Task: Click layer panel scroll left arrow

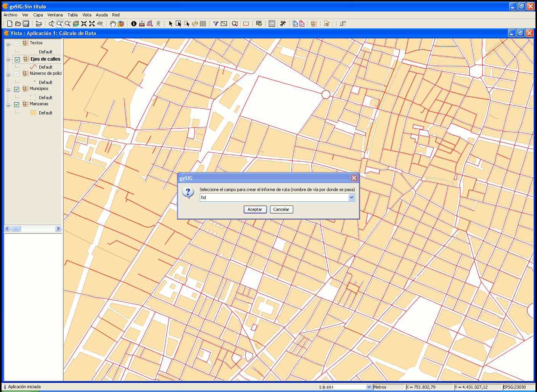Action: [x=7, y=229]
